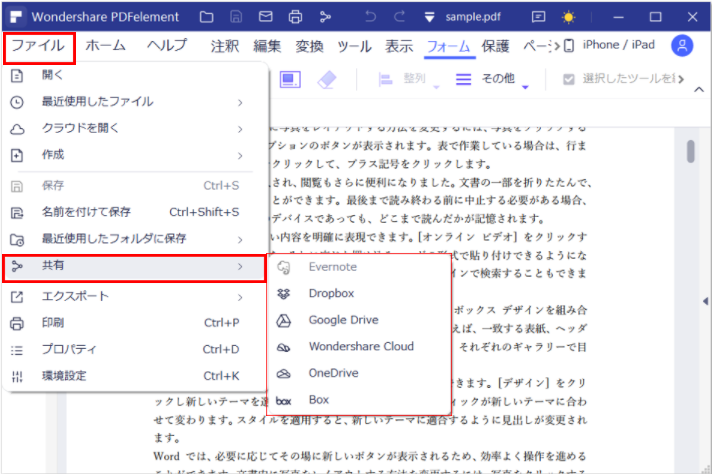Toggle the light theme sun icon

tap(568, 17)
